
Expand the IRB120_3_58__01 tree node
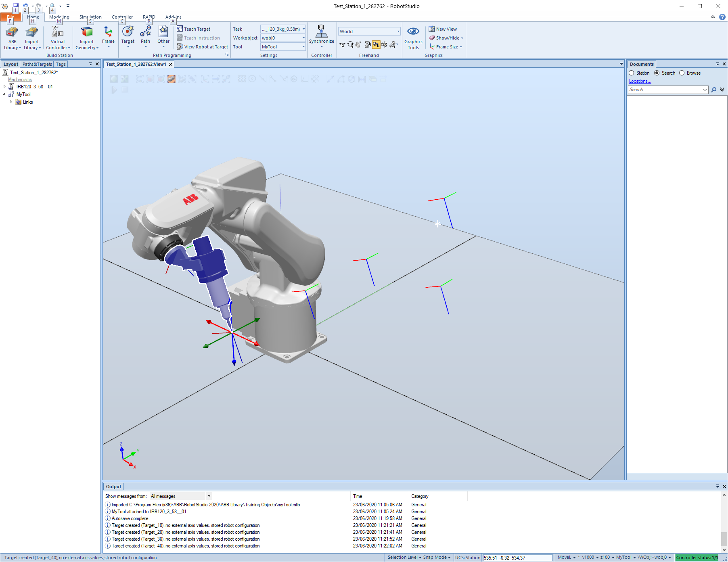point(4,87)
